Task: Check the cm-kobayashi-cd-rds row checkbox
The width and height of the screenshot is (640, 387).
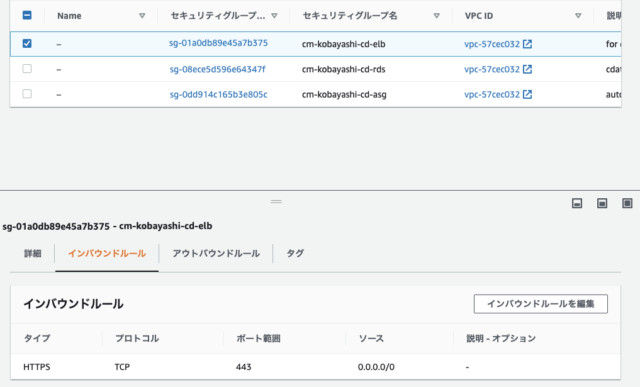Action: coord(27,69)
